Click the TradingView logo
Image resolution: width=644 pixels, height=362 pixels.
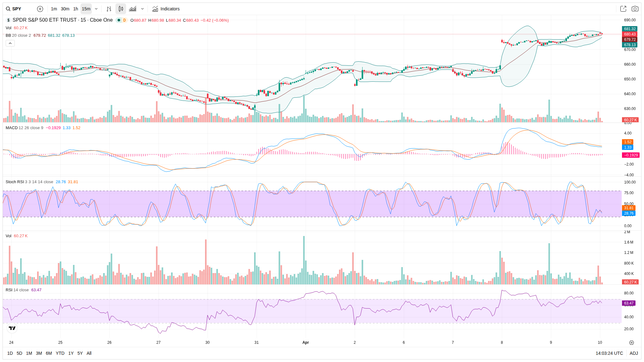(x=12, y=328)
